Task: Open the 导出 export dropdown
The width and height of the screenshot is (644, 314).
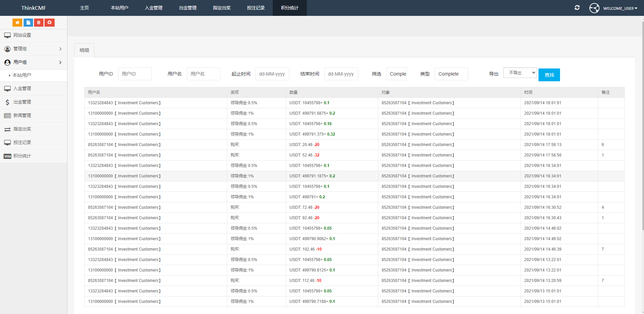Action: coord(520,73)
